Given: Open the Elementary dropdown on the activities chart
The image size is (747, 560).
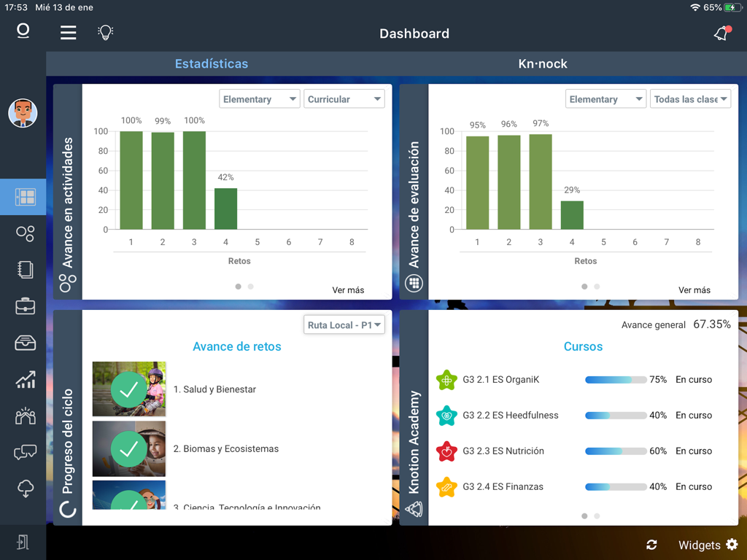Looking at the screenshot, I should tap(259, 98).
